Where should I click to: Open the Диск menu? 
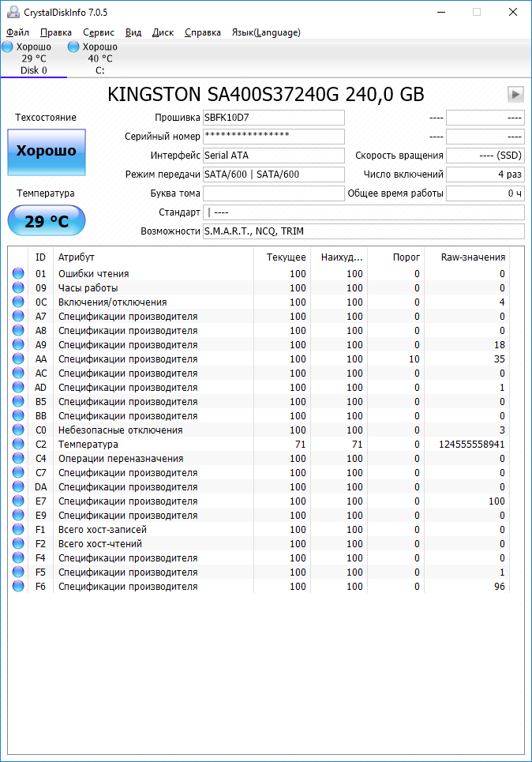point(163,32)
